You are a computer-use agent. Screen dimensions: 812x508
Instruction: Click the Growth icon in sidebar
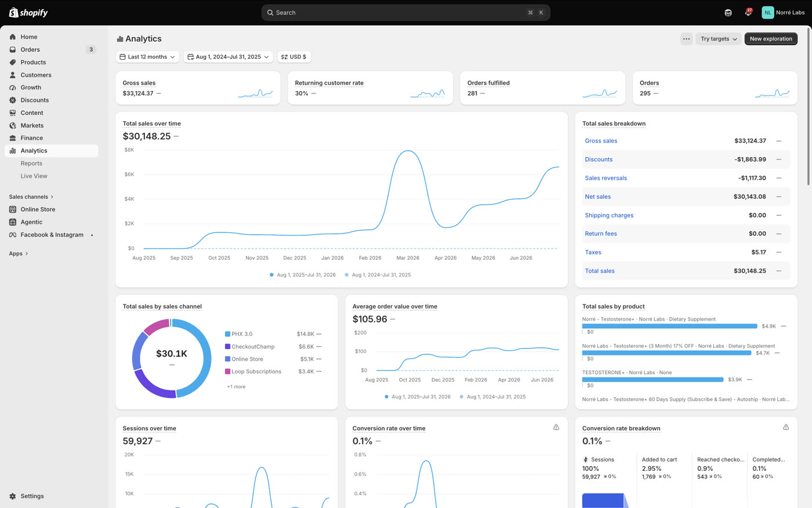(13, 88)
